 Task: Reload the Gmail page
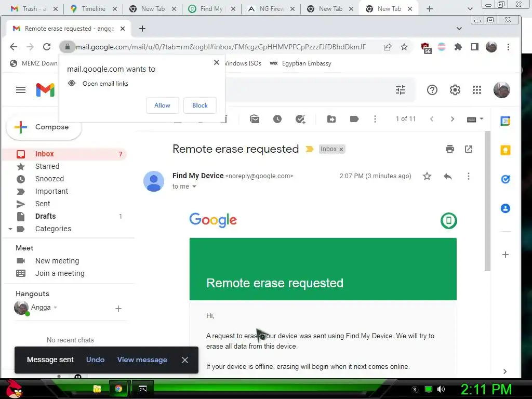[47, 47]
